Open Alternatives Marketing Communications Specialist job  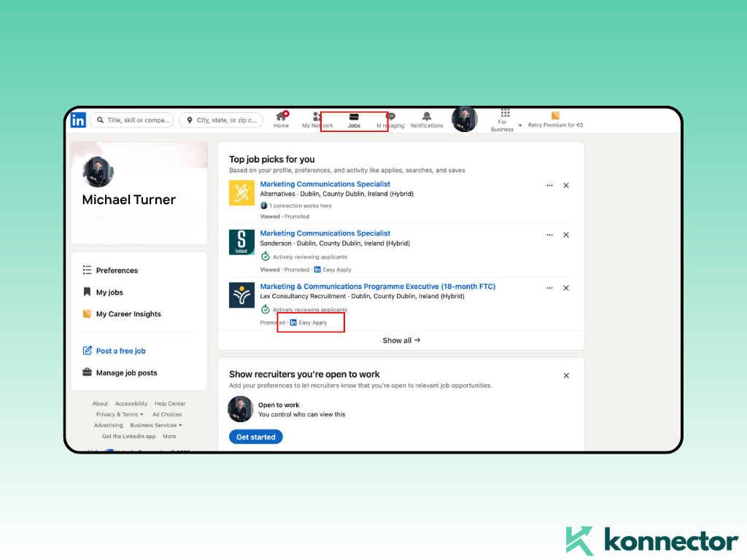click(325, 184)
